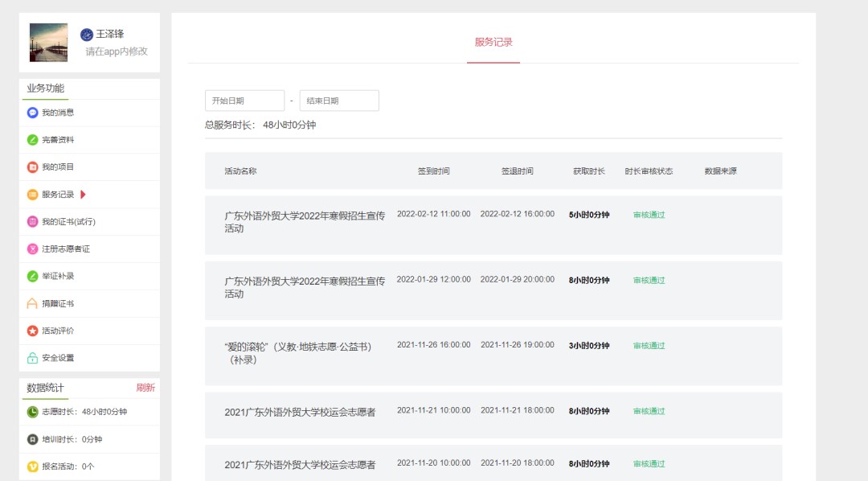The width and height of the screenshot is (868, 481).
Task: Switch to the 服务记录 tab
Action: pos(493,43)
